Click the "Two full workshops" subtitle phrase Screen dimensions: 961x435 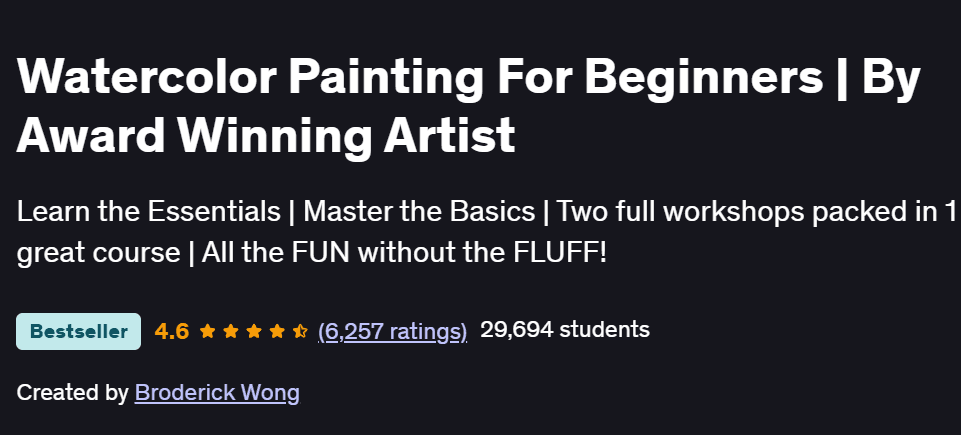coord(656,212)
